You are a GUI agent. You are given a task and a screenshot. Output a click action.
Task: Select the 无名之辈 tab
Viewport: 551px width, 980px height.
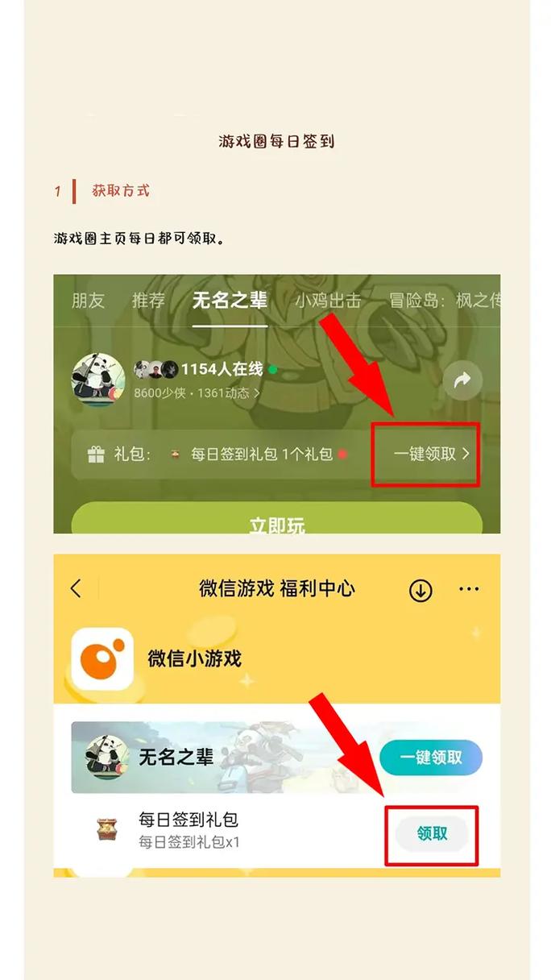230,301
